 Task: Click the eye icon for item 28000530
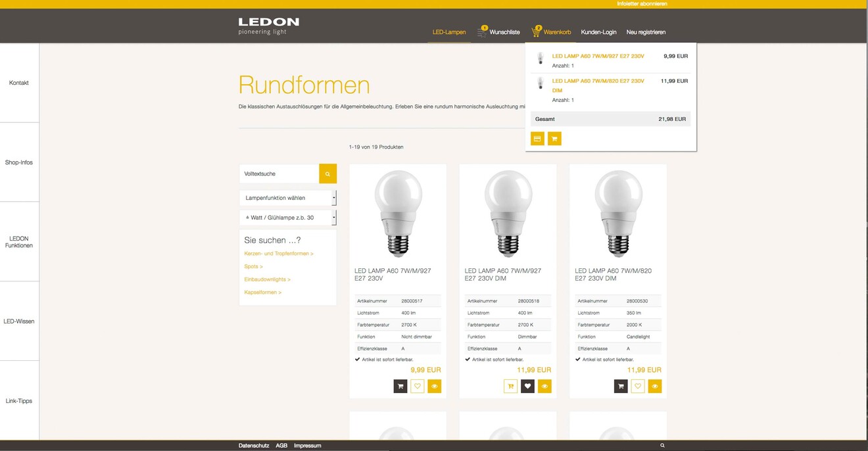[654, 387]
